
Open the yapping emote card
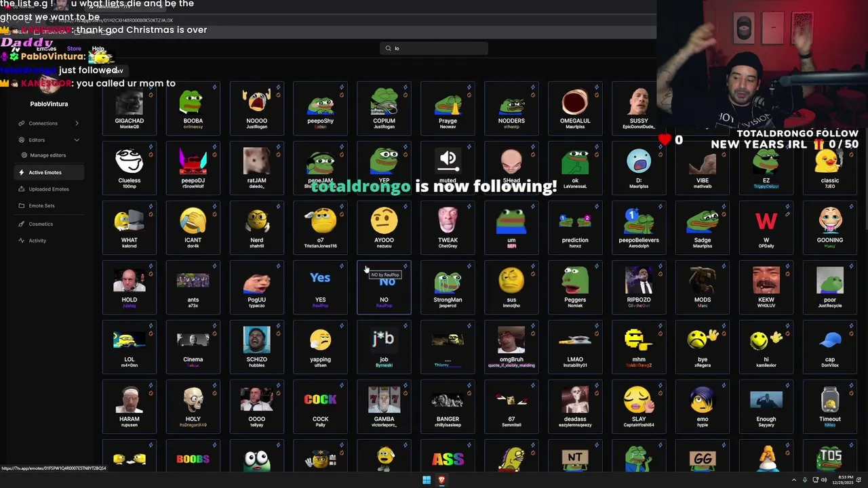pos(321,346)
